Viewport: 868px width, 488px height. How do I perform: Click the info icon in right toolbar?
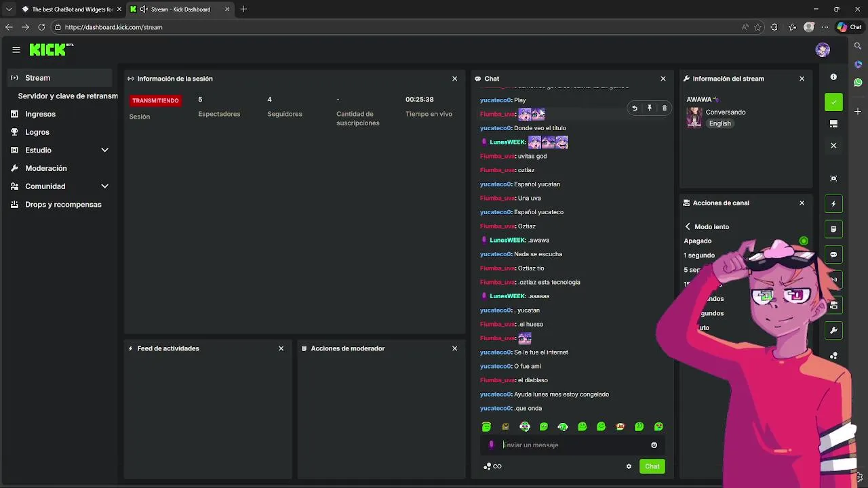pos(833,77)
